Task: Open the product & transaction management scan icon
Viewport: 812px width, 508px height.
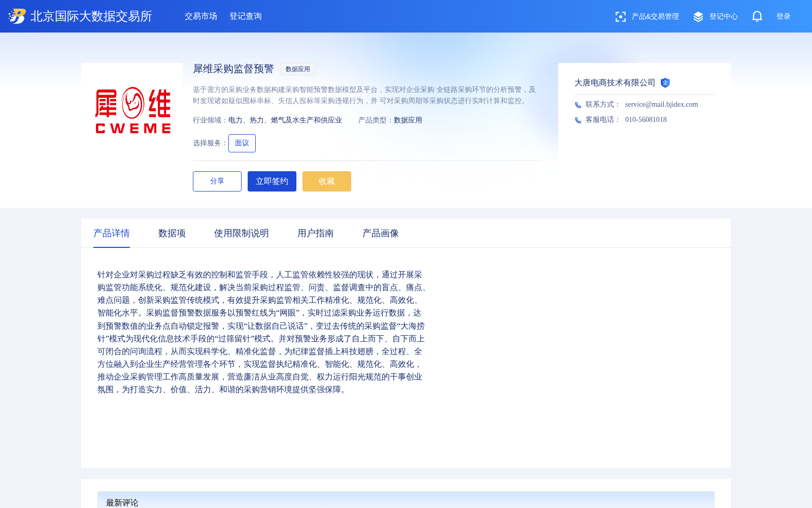Action: tap(620, 17)
